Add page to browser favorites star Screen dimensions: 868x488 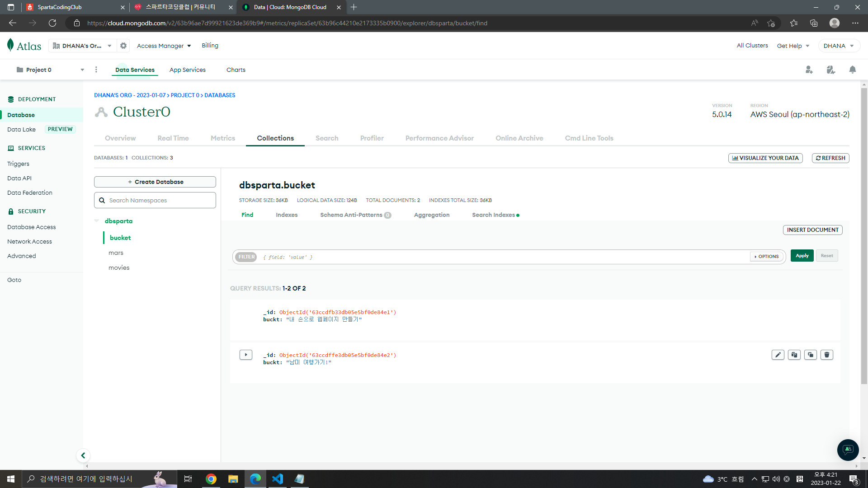[771, 23]
